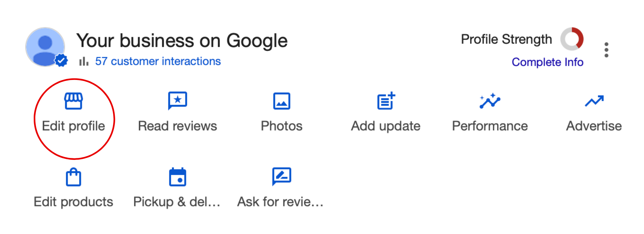Choose the Edit profile text label
Screen dimensions: 644x234
73,126
